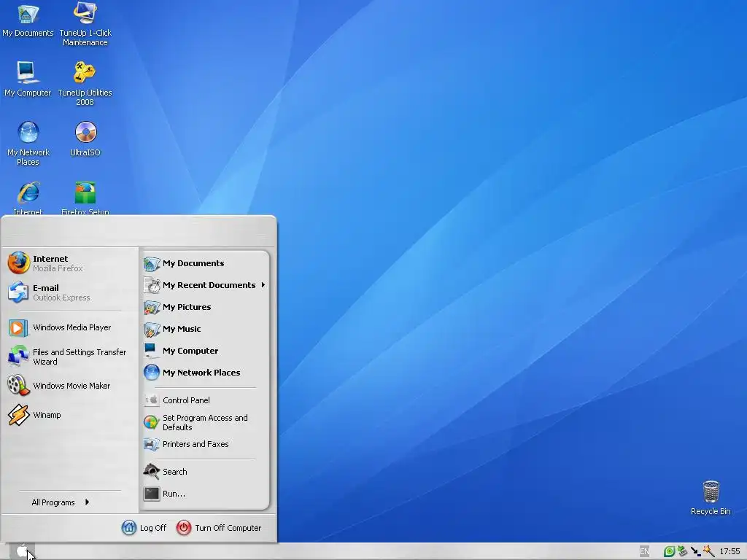
Task: Select the My Documents desktop icon
Action: [x=28, y=21]
